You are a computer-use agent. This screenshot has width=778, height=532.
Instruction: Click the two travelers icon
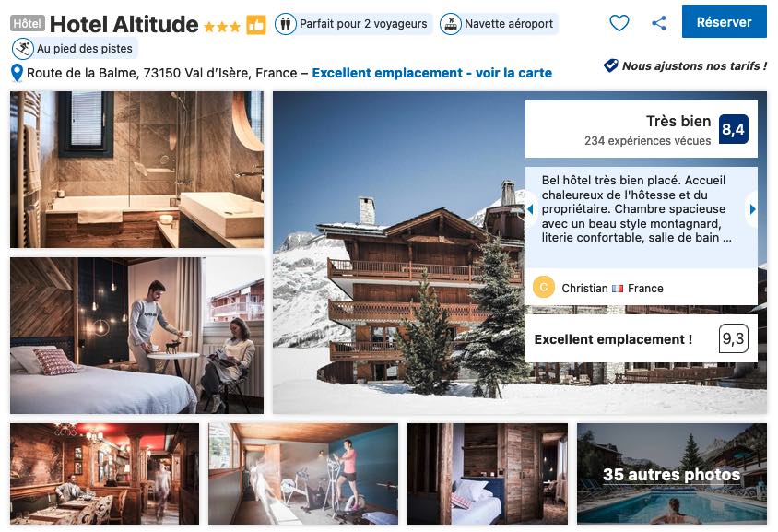pyautogui.click(x=286, y=24)
